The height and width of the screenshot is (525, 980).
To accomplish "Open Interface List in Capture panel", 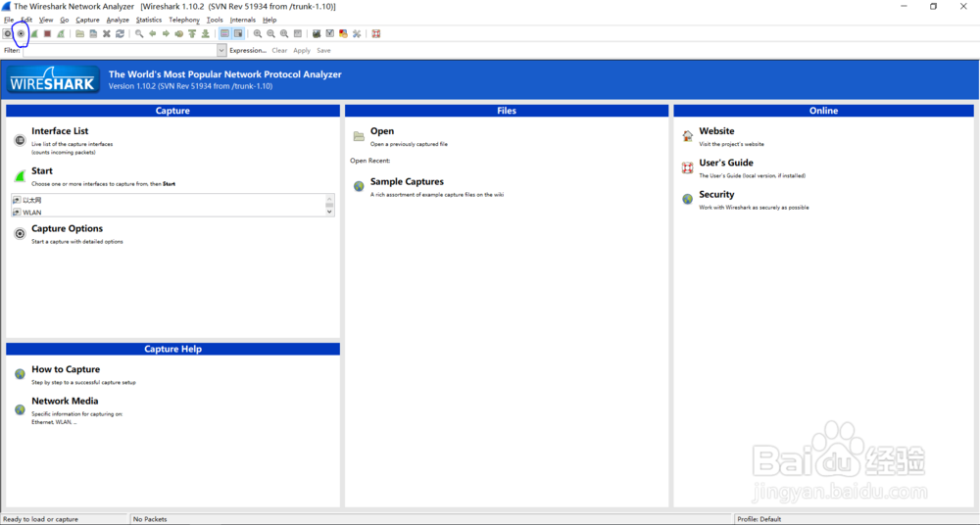I will tap(60, 131).
